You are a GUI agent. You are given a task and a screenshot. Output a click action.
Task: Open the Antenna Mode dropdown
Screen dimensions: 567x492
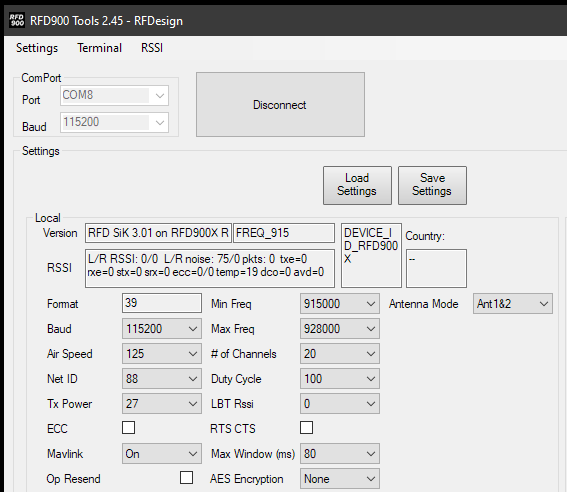(x=513, y=304)
